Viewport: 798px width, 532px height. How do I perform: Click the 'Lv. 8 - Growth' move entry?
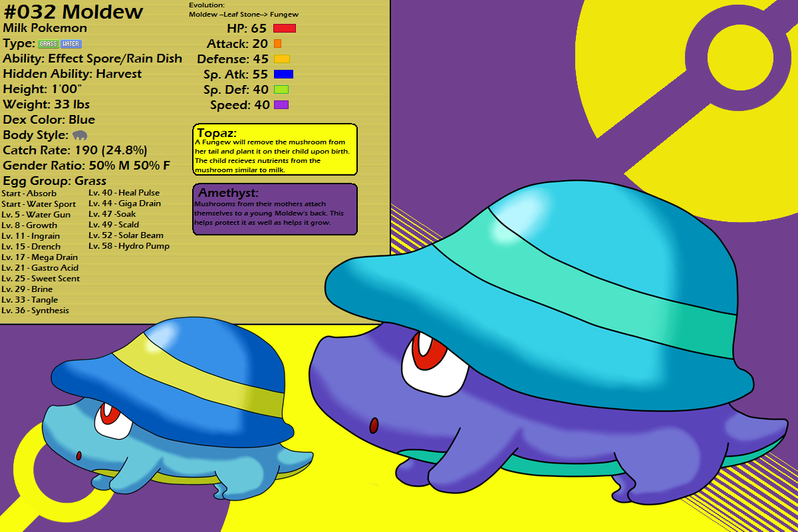29,225
